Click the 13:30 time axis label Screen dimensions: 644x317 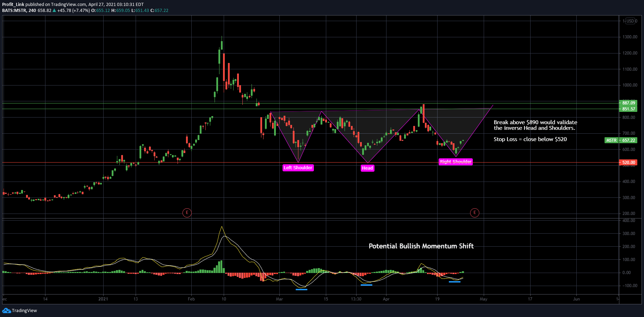pos(356,299)
